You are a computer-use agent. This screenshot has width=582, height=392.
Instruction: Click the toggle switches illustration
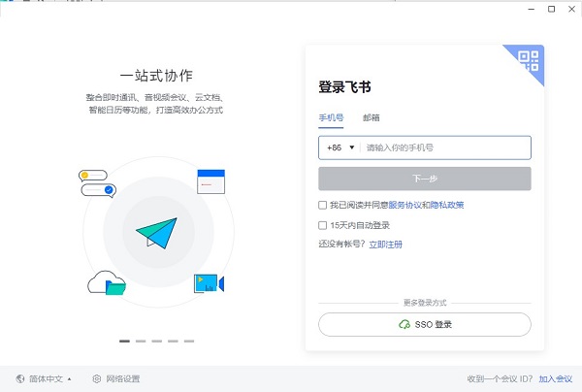click(x=97, y=182)
